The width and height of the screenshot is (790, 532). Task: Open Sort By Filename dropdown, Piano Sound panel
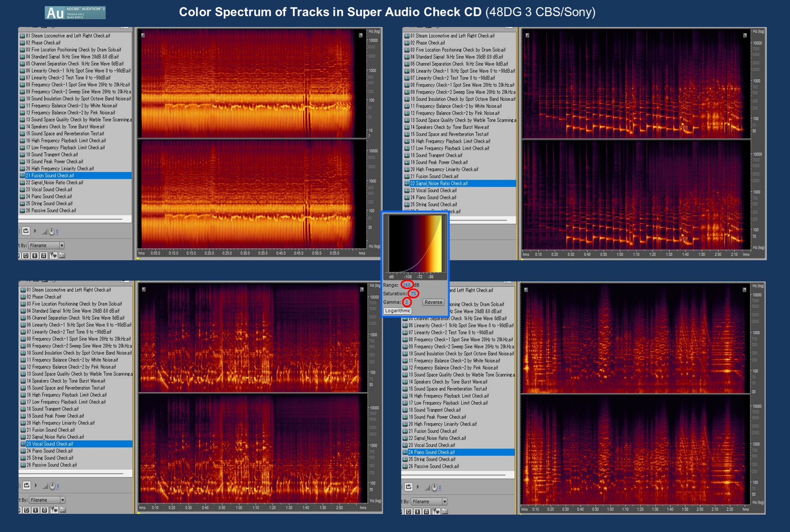[x=429, y=501]
